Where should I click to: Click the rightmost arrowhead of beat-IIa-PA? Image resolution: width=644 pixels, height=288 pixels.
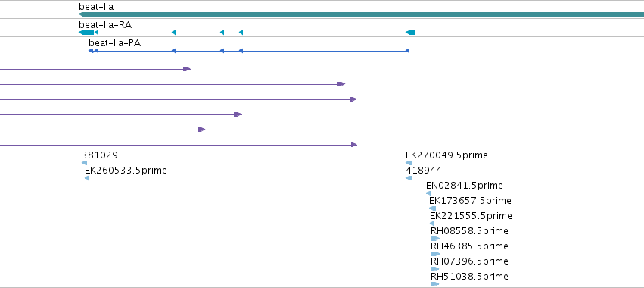coord(407,51)
